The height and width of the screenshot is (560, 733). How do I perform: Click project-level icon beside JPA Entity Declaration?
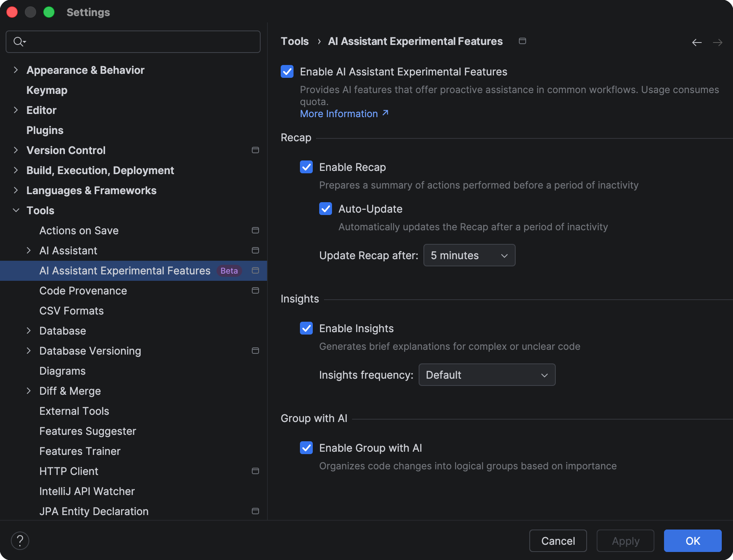click(x=255, y=511)
